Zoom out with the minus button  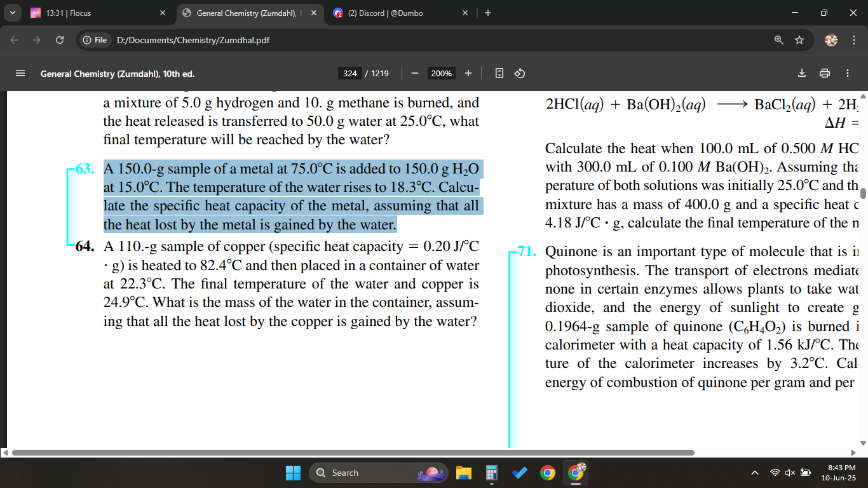[x=414, y=73]
